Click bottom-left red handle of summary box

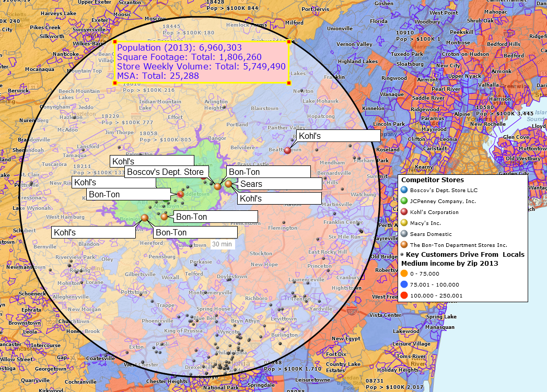(115, 83)
